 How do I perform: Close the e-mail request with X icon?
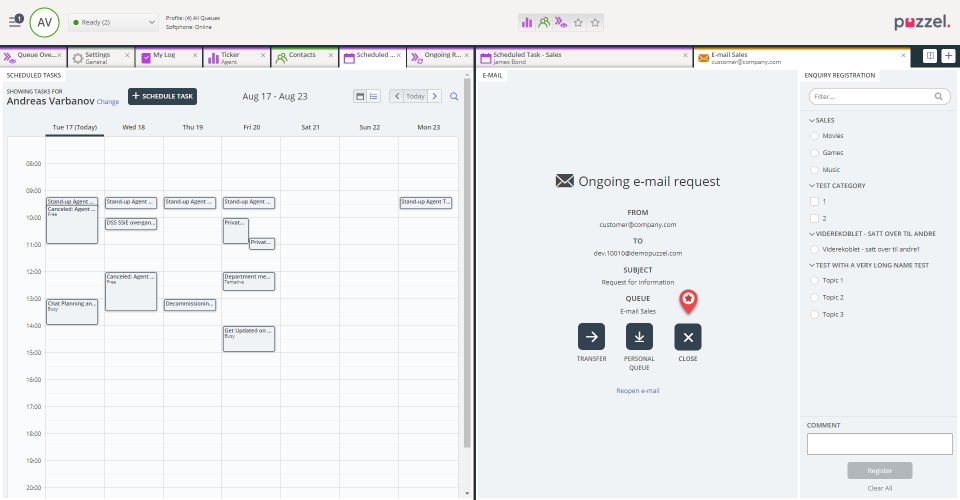point(688,336)
